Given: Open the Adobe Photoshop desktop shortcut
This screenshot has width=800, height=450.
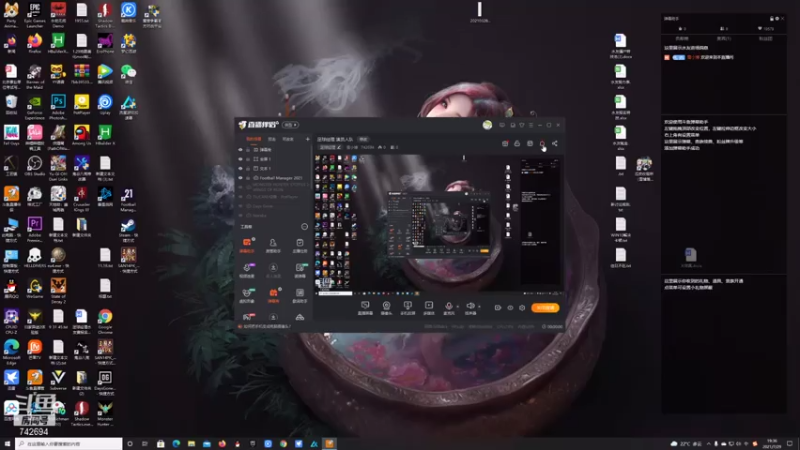Looking at the screenshot, I should (x=58, y=107).
